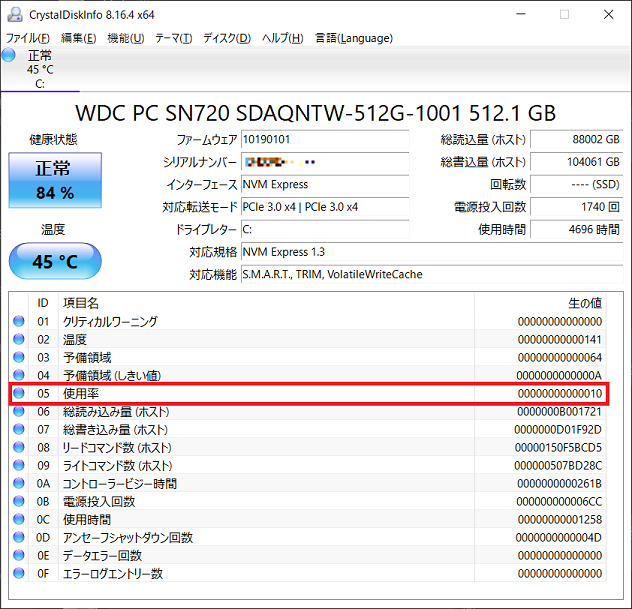This screenshot has height=609, width=632.
Task: Select the クリティカルワーニング item name
Action: click(110, 322)
